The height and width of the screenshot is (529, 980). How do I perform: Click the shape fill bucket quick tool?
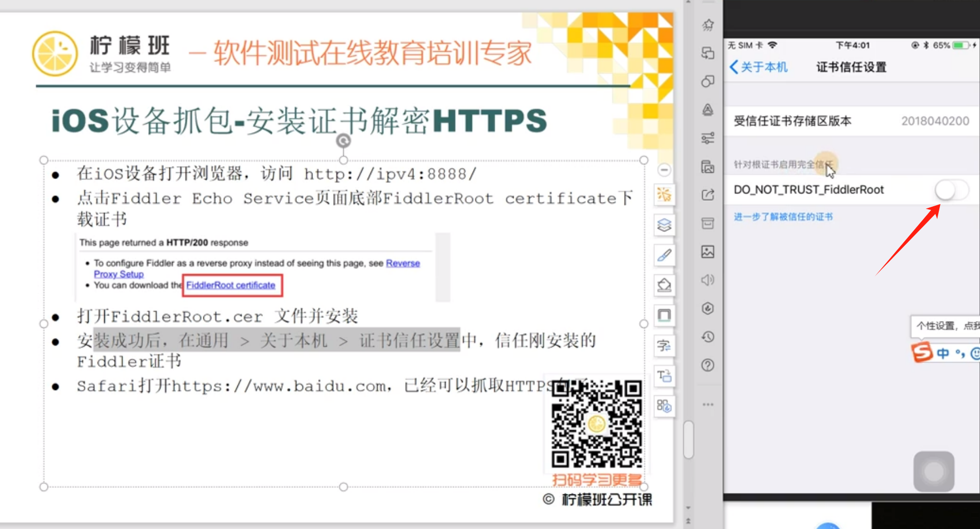coord(664,285)
